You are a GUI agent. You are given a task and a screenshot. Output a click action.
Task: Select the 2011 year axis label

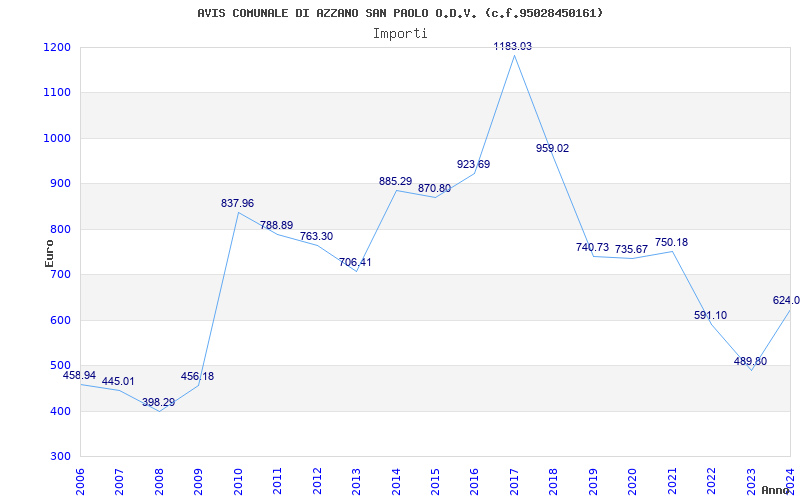click(x=278, y=482)
